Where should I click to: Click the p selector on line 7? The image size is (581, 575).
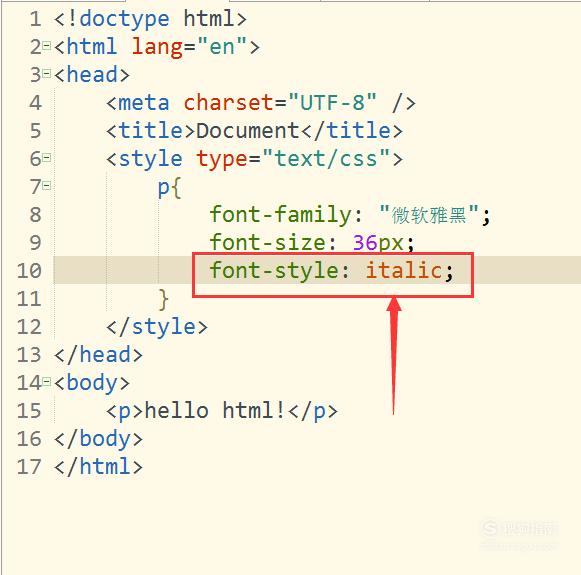(163, 188)
